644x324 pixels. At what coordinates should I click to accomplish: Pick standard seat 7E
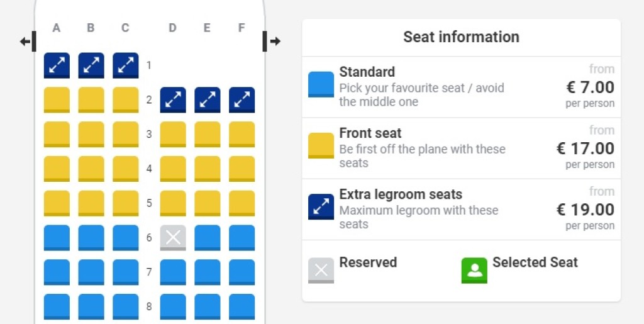click(208, 272)
